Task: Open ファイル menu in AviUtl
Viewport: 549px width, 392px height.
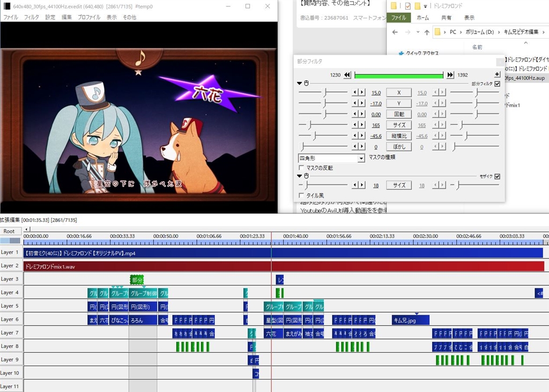Action: tap(11, 17)
